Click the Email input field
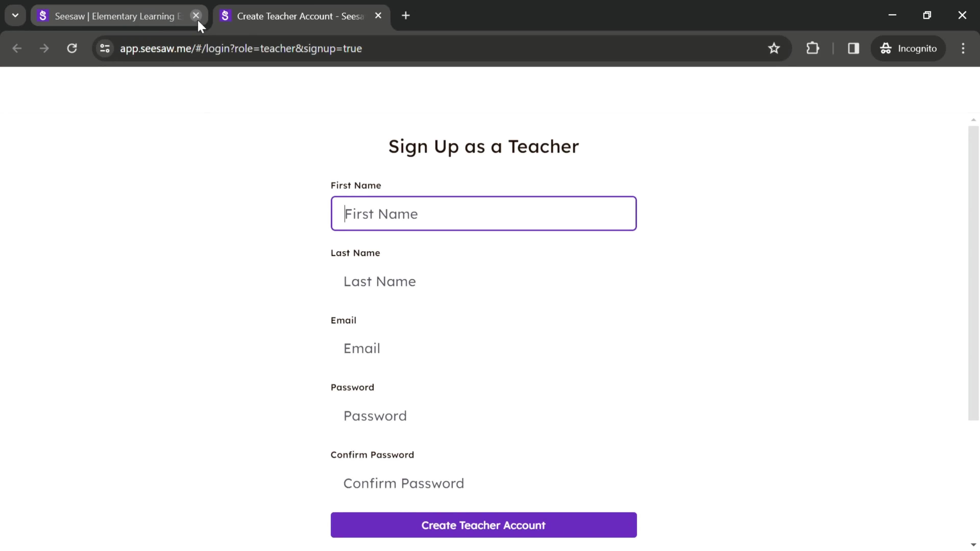Screen dimensions: 980x551 click(x=483, y=348)
